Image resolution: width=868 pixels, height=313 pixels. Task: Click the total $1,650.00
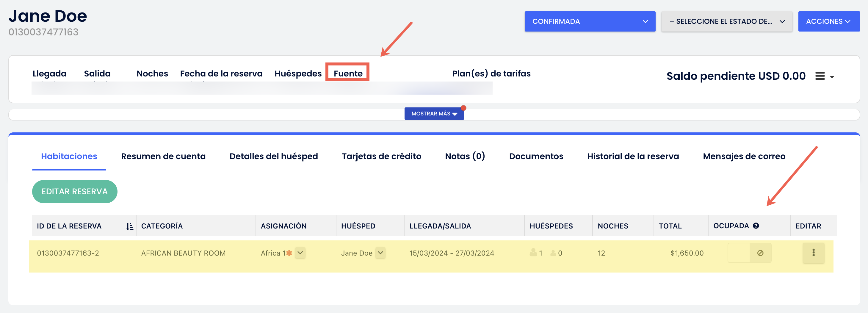687,253
